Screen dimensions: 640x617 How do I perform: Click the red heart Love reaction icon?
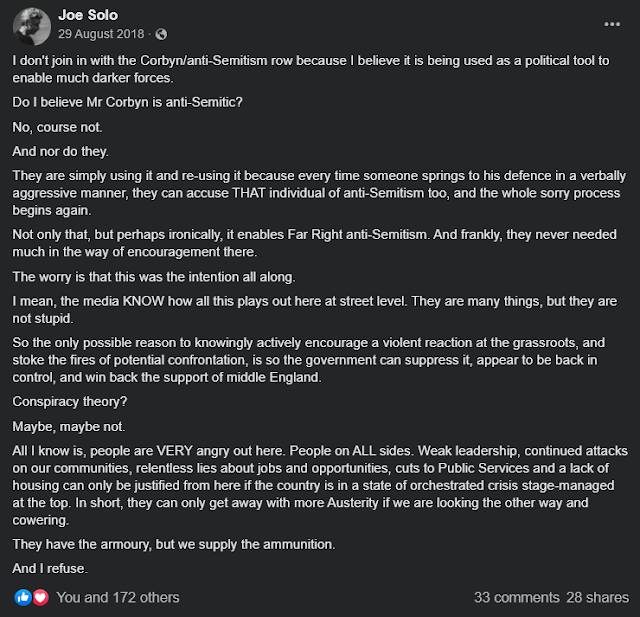click(x=40, y=597)
